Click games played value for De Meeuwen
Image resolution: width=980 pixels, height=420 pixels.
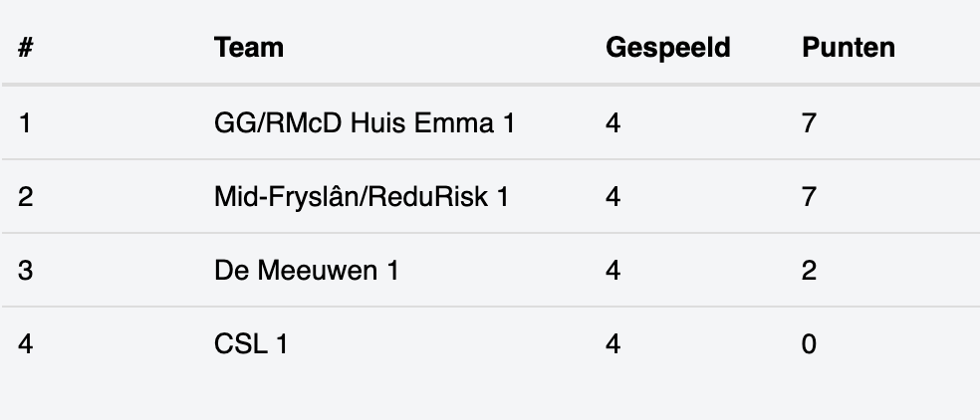pyautogui.click(x=613, y=271)
